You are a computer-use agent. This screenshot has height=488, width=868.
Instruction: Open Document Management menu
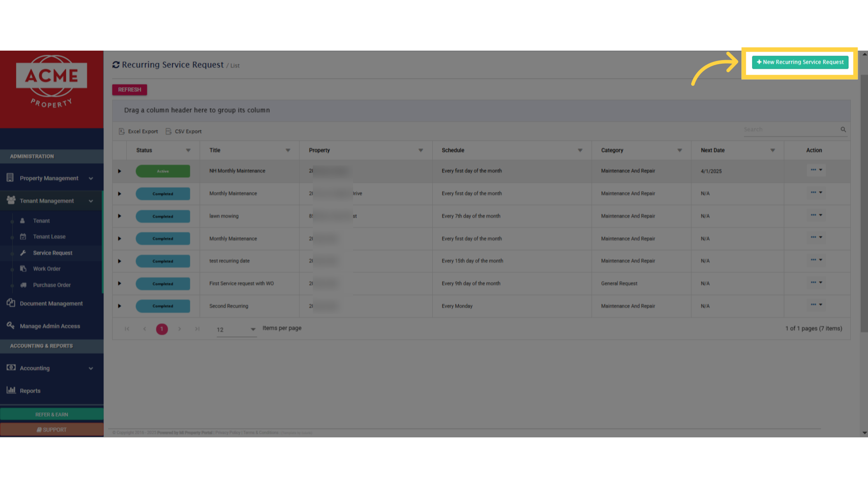52,304
